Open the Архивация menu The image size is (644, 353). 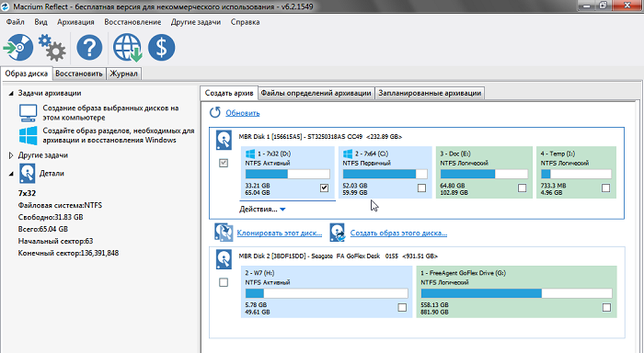pyautogui.click(x=75, y=22)
